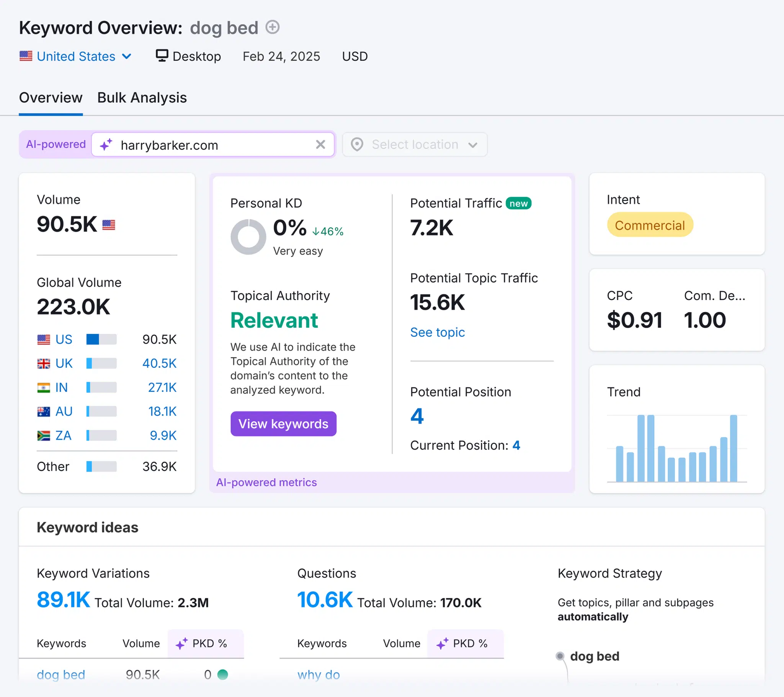The height and width of the screenshot is (697, 784).
Task: Click the 7.2K potential traffic value
Action: (431, 228)
